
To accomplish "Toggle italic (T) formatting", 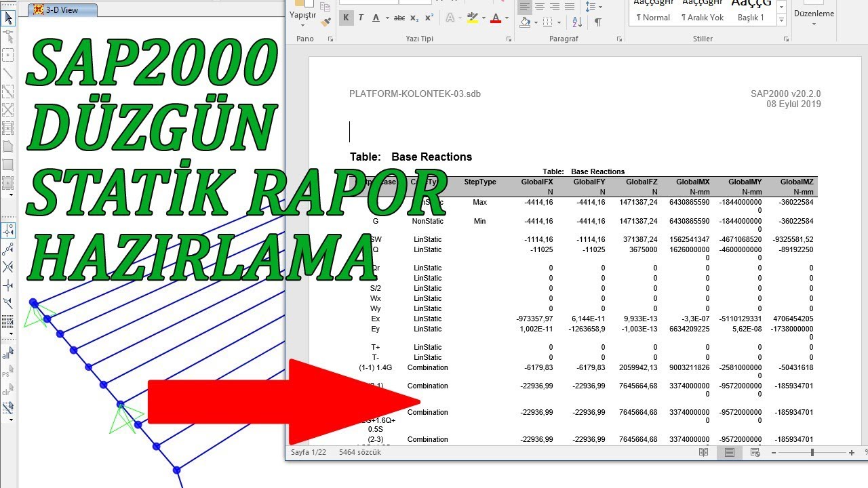I will point(361,18).
